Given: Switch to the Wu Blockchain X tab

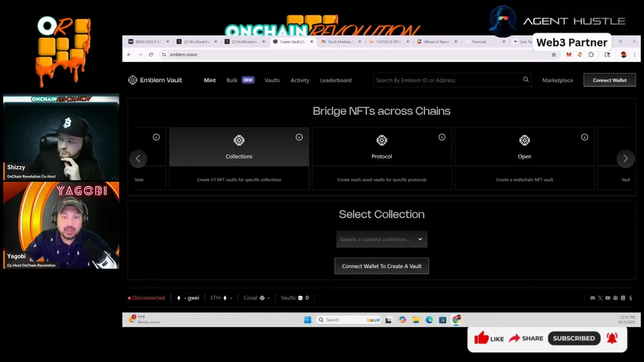Looking at the screenshot, I should pyautogui.click(x=196, y=42).
